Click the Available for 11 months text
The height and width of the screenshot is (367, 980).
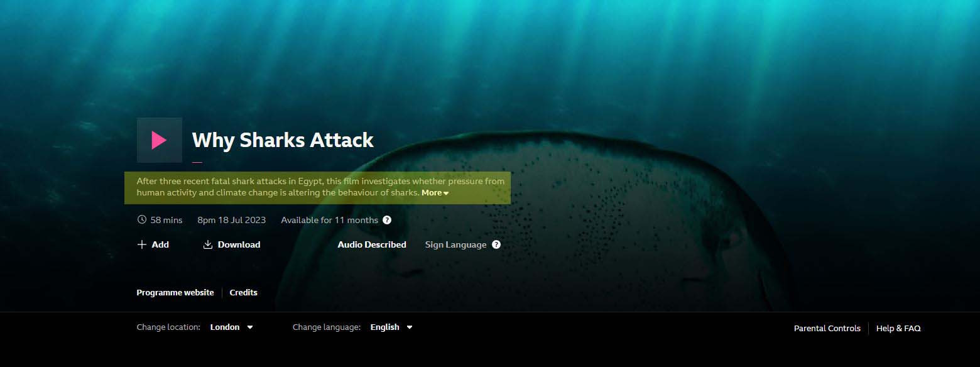pos(329,220)
